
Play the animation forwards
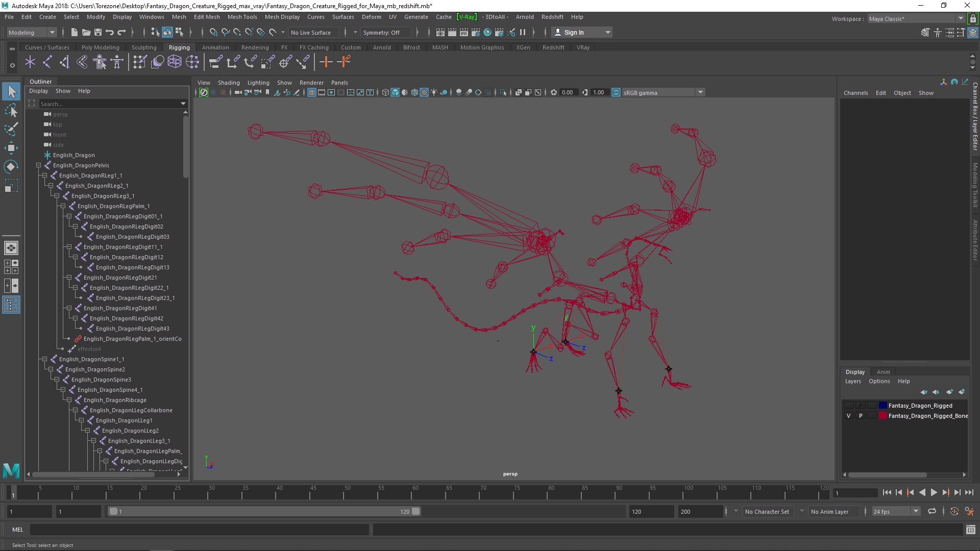tap(934, 492)
